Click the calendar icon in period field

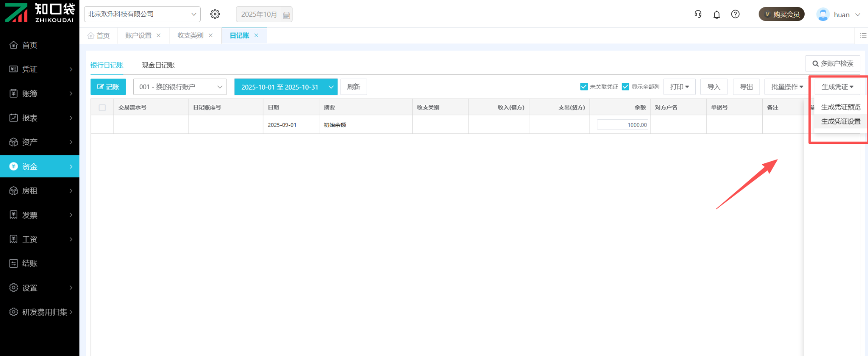click(286, 15)
